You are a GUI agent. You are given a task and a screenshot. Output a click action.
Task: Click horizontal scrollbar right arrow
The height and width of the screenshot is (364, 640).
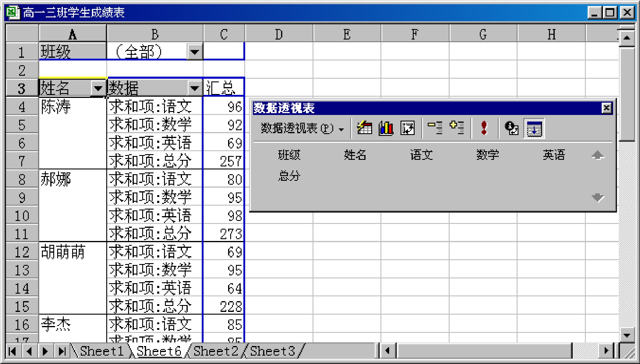(606, 351)
